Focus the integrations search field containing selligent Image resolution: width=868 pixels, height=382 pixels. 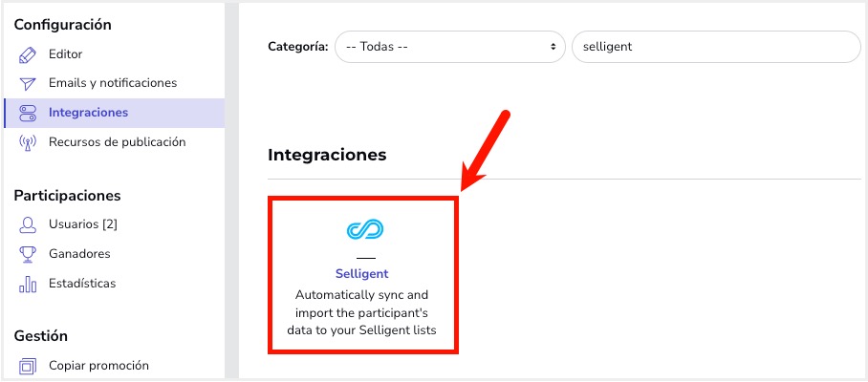[715, 46]
